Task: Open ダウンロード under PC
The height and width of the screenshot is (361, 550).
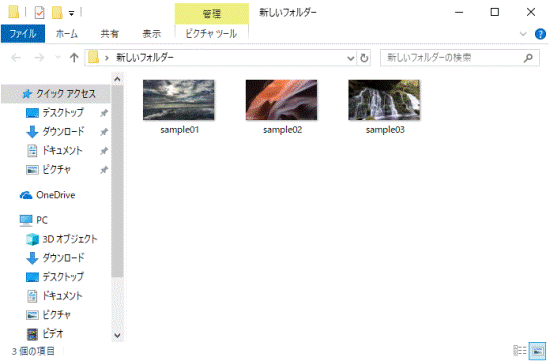Action: [x=56, y=258]
